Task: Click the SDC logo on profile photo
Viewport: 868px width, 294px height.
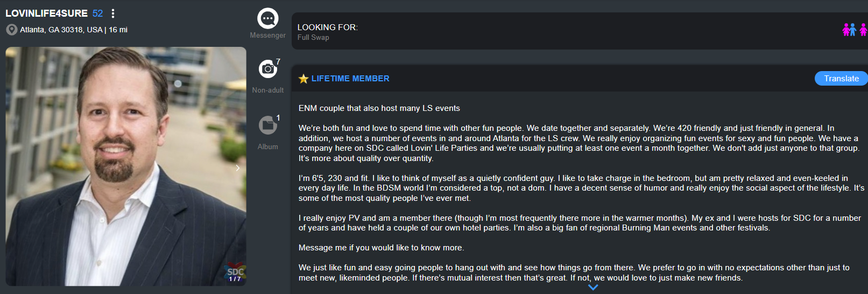Action: [235, 273]
